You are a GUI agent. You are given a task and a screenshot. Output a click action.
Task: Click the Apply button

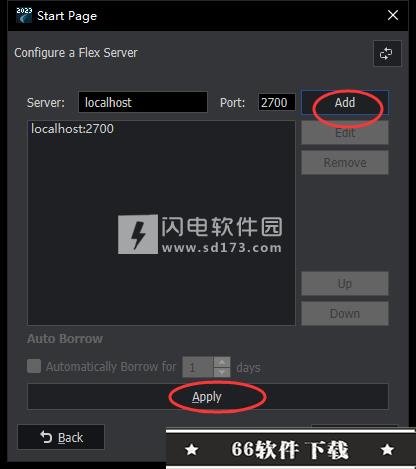coord(208,397)
